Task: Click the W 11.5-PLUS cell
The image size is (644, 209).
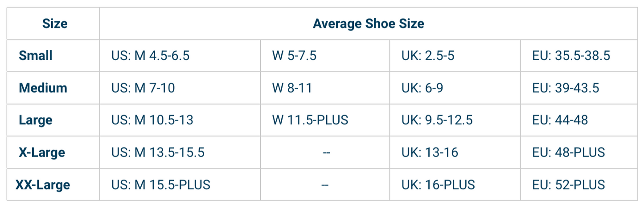Action: tap(310, 120)
